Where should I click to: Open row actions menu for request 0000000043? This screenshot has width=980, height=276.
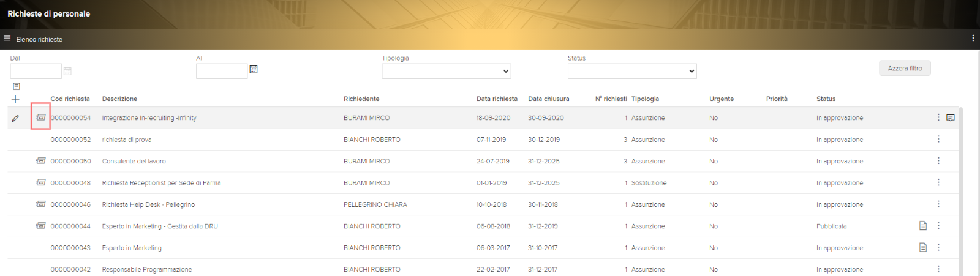pyautogui.click(x=938, y=247)
